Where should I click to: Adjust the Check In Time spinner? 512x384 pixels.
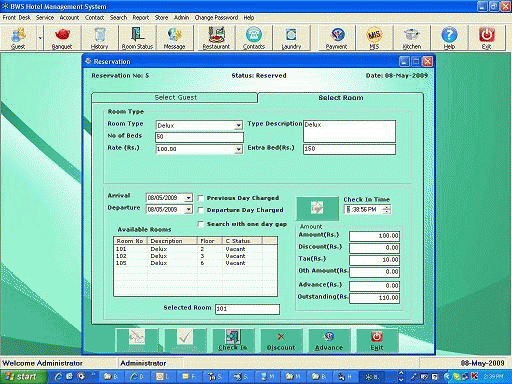coord(387,209)
